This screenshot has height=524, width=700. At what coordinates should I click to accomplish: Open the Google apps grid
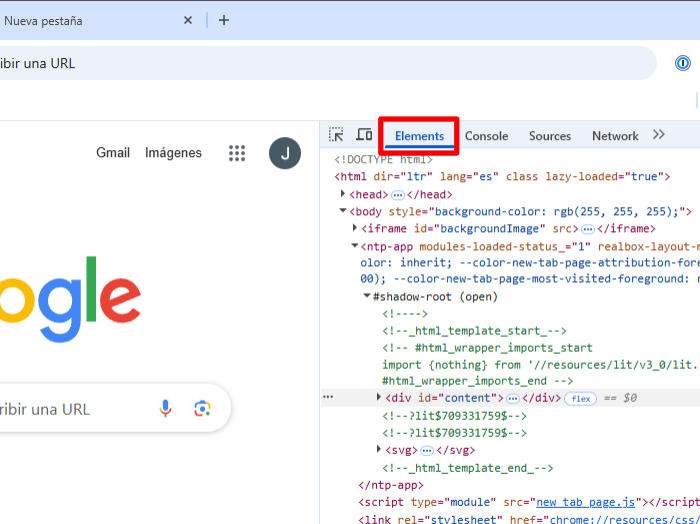click(x=237, y=153)
